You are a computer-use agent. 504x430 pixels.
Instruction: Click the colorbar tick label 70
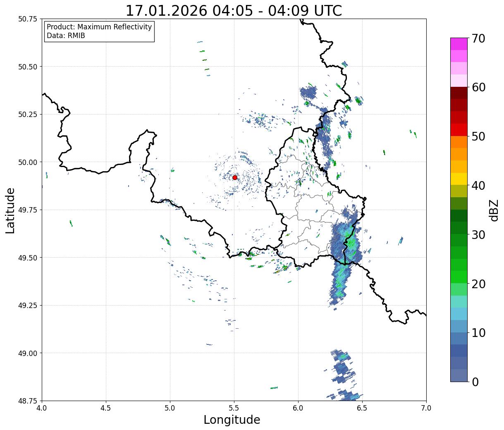click(x=478, y=38)
